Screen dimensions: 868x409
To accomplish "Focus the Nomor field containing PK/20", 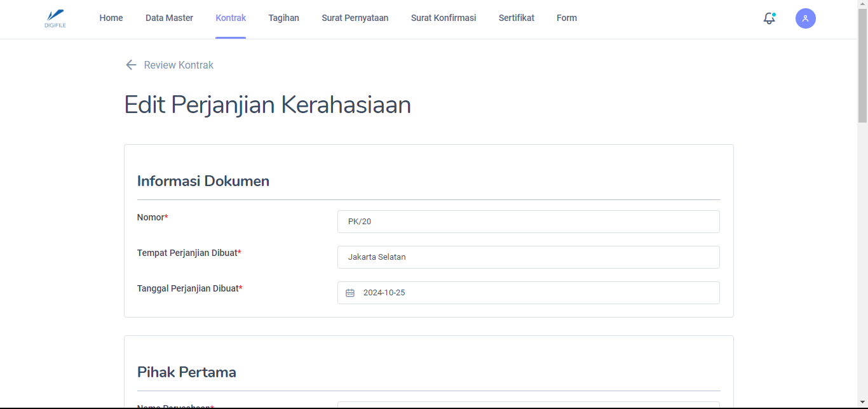I will tap(528, 222).
